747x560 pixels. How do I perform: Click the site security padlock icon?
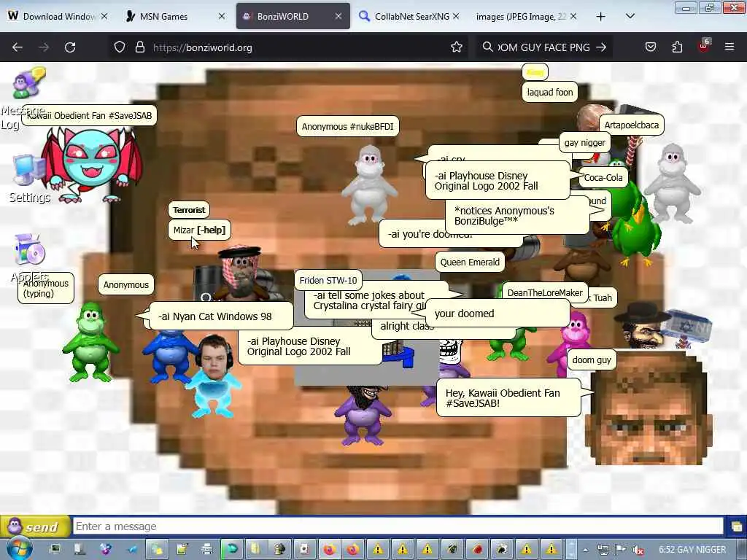click(139, 47)
